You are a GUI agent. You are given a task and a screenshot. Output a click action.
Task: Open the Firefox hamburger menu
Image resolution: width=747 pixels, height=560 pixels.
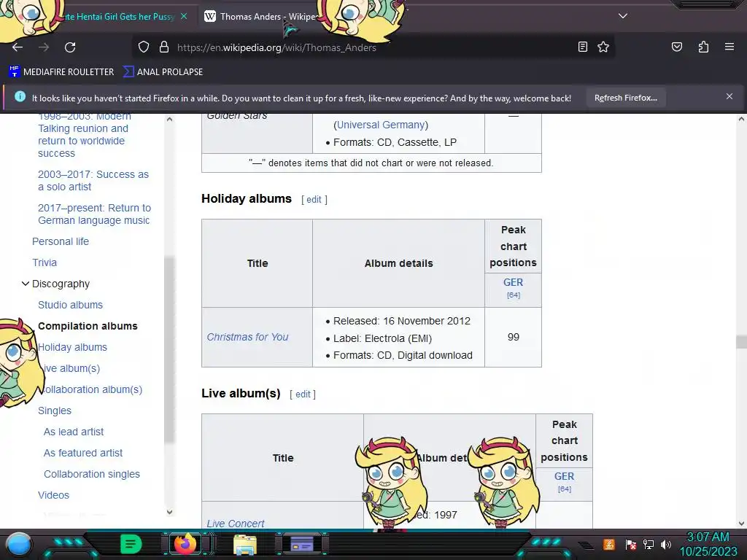(729, 47)
